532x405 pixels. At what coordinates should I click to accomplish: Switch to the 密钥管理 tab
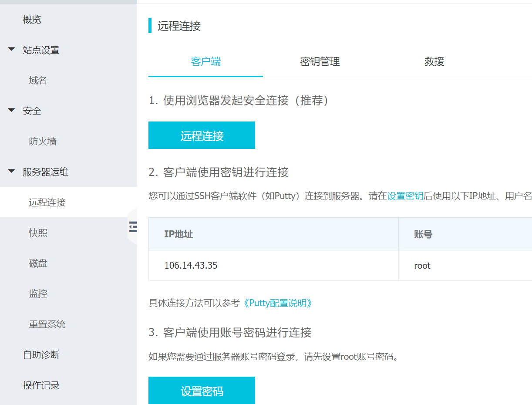point(320,62)
